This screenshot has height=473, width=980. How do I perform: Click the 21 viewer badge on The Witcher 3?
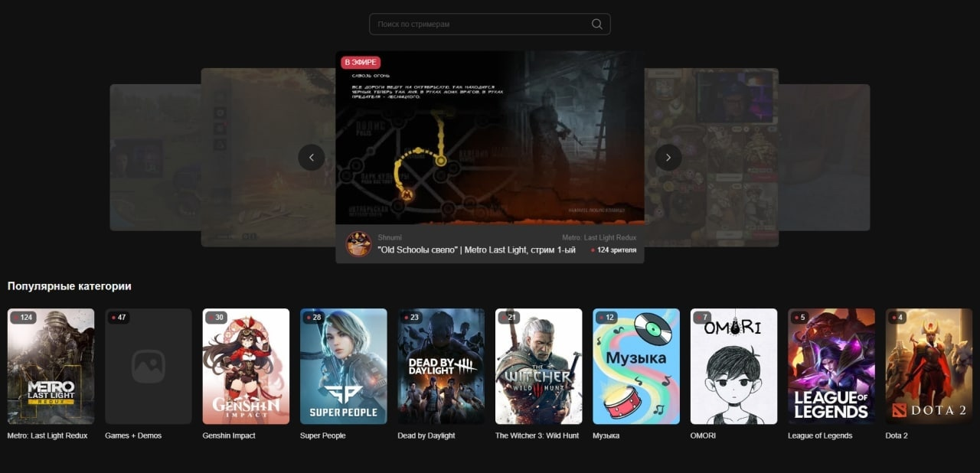tap(509, 318)
